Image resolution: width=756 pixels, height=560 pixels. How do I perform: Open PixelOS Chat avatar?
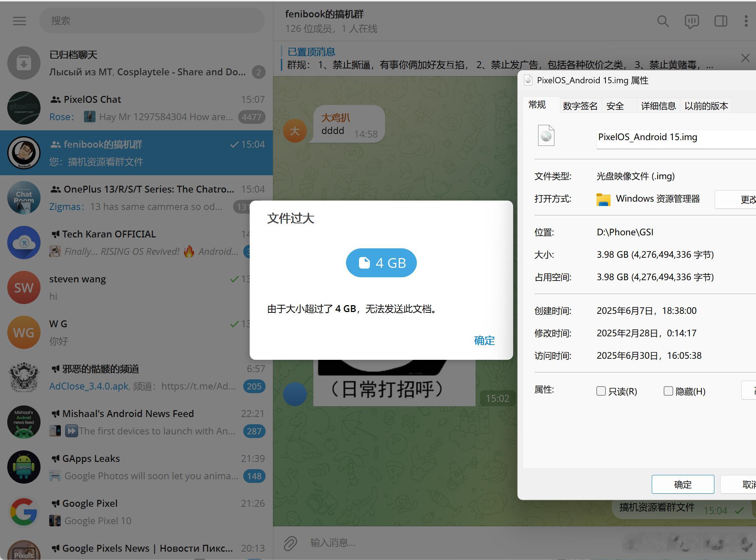tap(24, 108)
